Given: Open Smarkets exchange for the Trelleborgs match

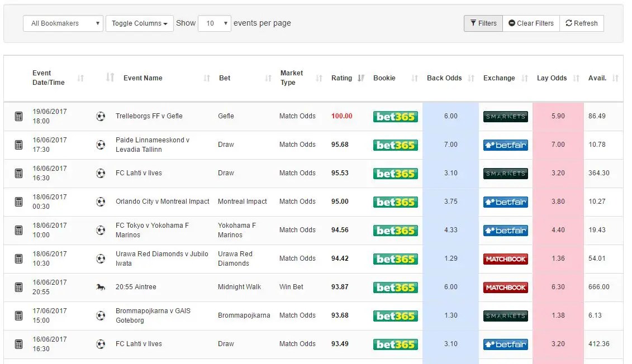Looking at the screenshot, I should (x=505, y=117).
